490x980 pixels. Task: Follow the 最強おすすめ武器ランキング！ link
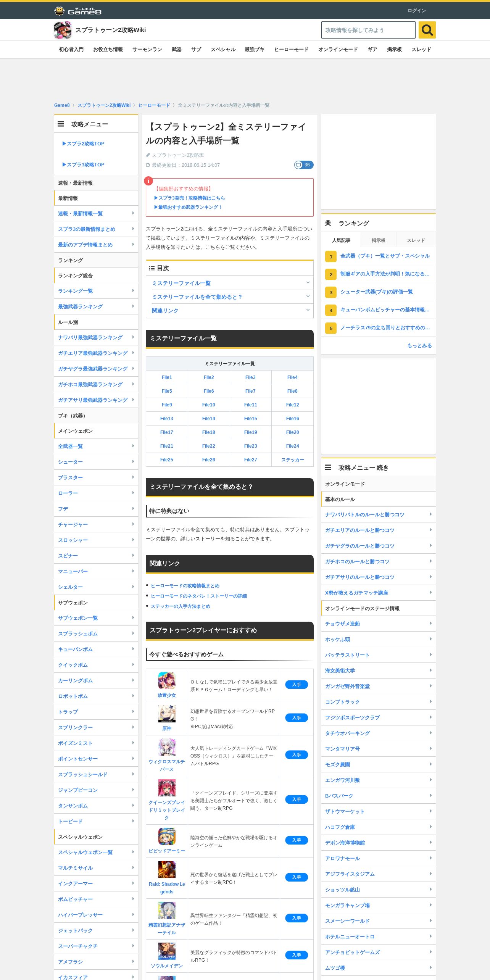pos(188,207)
